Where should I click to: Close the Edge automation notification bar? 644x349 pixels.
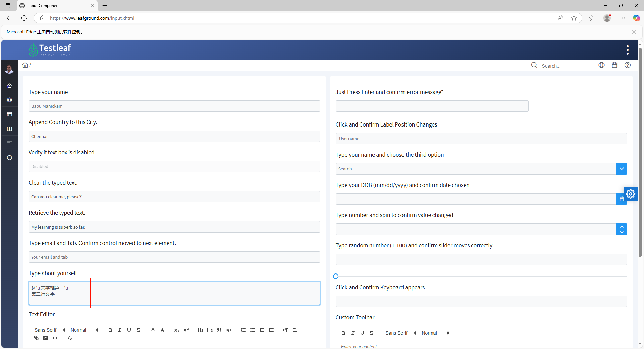click(634, 32)
